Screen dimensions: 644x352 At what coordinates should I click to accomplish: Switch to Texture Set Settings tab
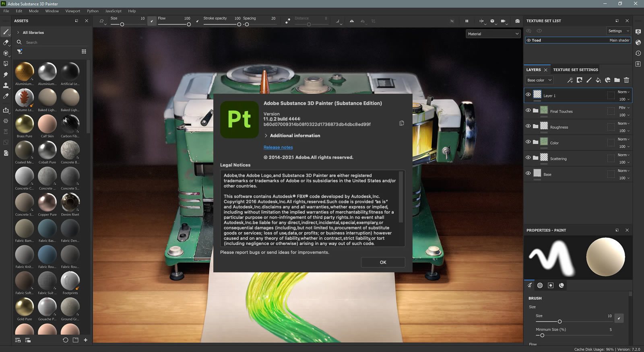tap(575, 70)
